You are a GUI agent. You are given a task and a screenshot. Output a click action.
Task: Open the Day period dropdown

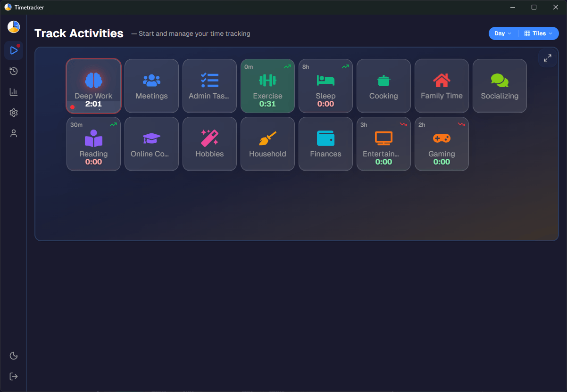(502, 33)
